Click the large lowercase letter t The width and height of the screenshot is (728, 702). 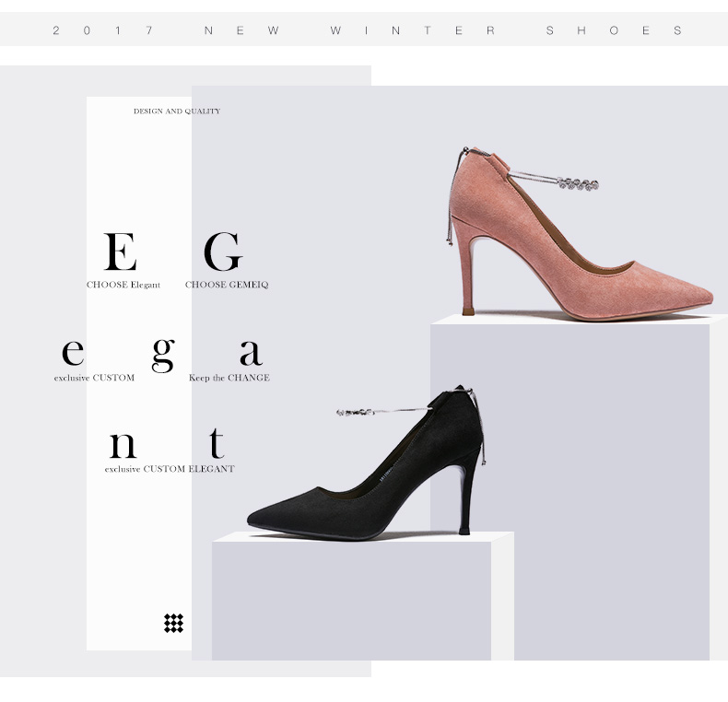coord(216,443)
